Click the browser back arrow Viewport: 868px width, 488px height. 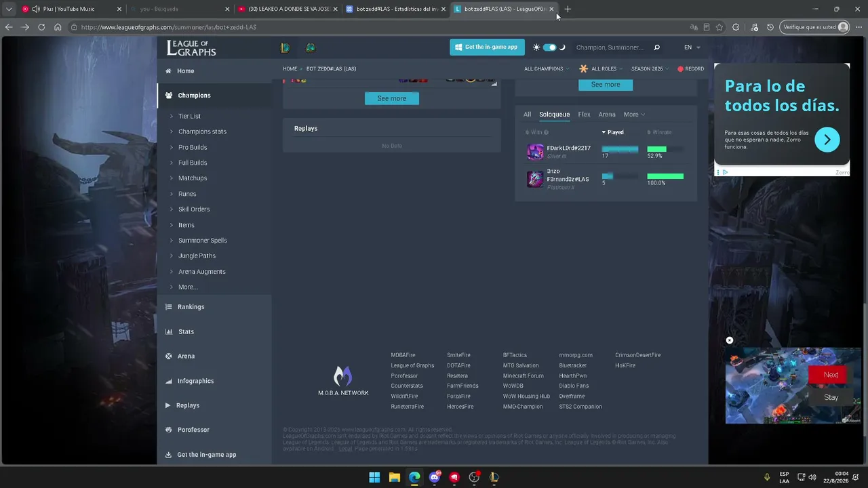pos(9,27)
